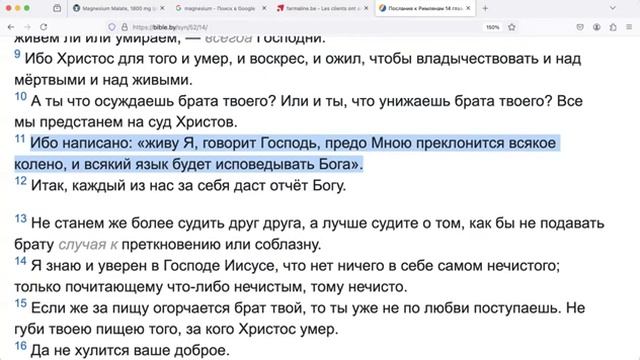The image size is (640, 360).
Task: View site security via the padlock icon
Action: [x=124, y=27]
